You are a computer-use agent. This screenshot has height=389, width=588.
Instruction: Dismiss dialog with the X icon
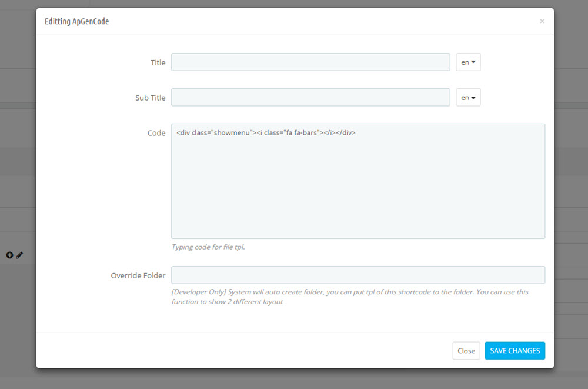click(542, 21)
